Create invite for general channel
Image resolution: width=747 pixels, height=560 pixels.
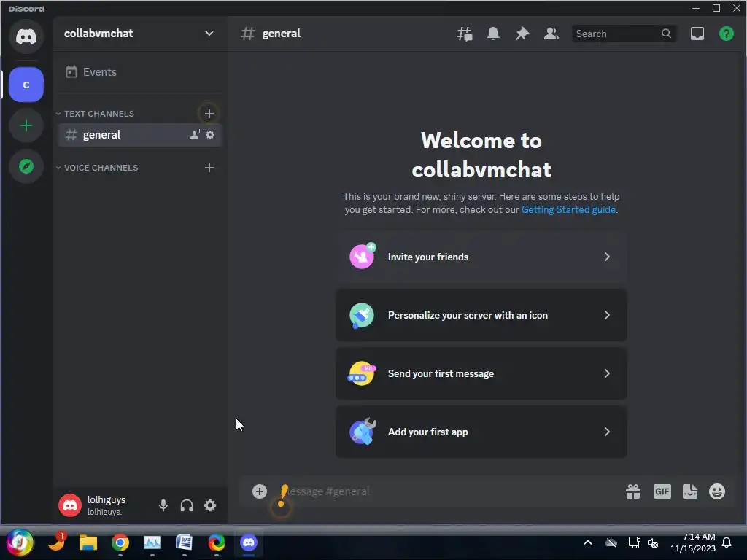coord(196,135)
